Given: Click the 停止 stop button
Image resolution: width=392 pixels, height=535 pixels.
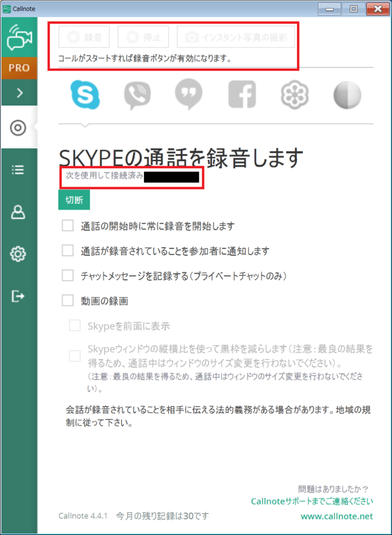Looking at the screenshot, I should click(x=143, y=37).
